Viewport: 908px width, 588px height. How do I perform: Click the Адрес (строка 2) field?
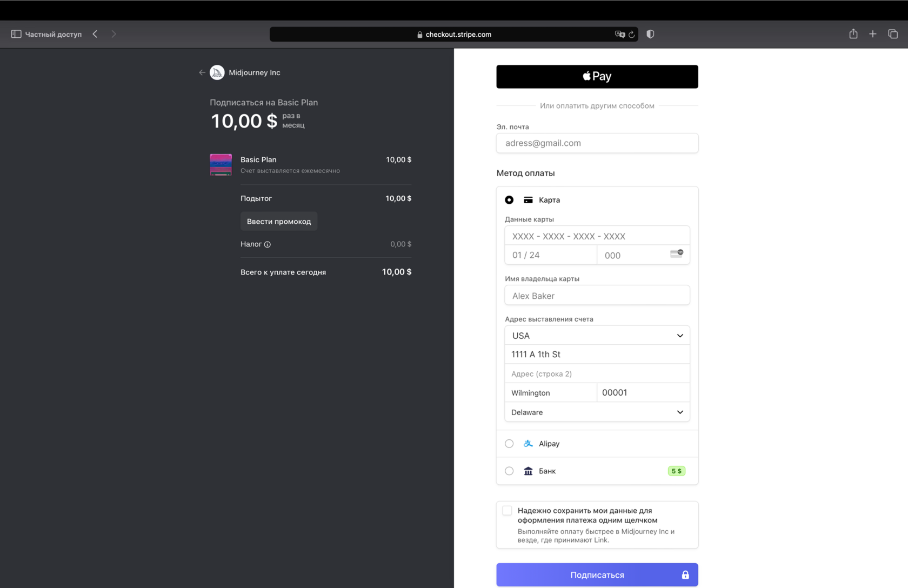pos(597,374)
